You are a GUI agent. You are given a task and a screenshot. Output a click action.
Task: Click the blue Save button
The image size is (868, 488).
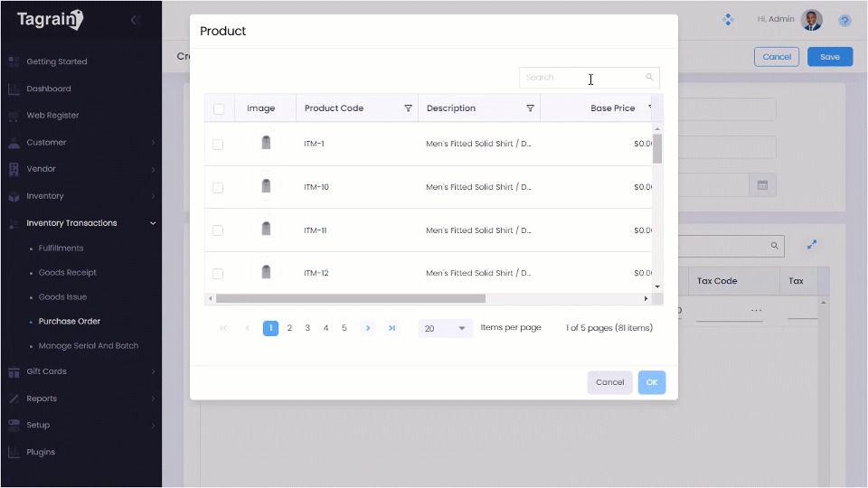pos(829,56)
